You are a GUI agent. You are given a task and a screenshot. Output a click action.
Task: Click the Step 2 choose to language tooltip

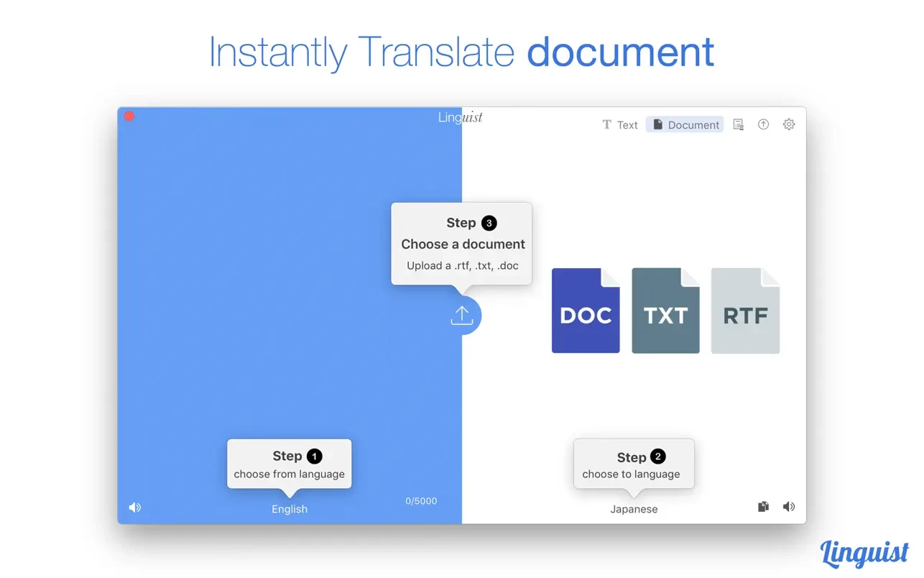(634, 464)
